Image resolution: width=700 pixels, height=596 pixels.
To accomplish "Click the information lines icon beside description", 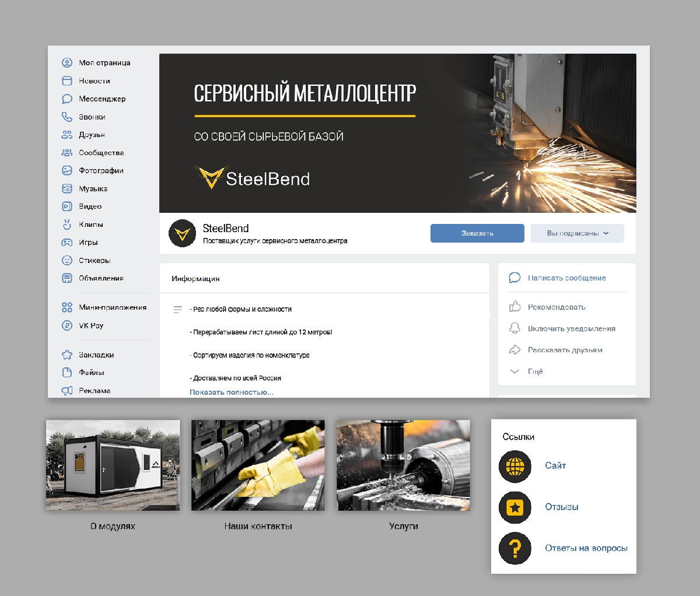I will coord(177,310).
